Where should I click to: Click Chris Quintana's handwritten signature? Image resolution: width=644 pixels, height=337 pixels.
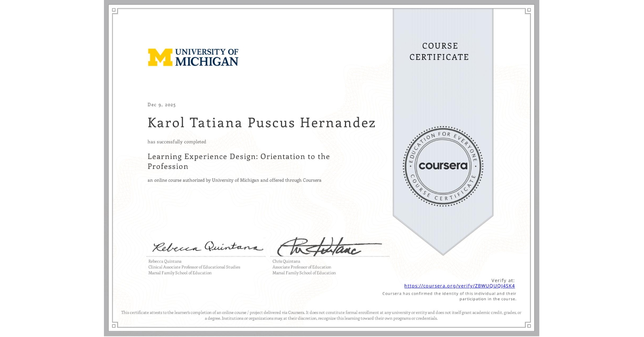pyautogui.click(x=329, y=247)
